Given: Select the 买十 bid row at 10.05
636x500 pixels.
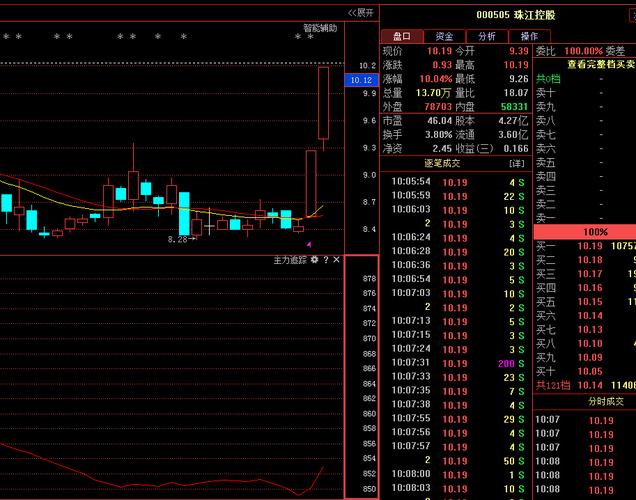Looking at the screenshot, I should click(x=584, y=371).
